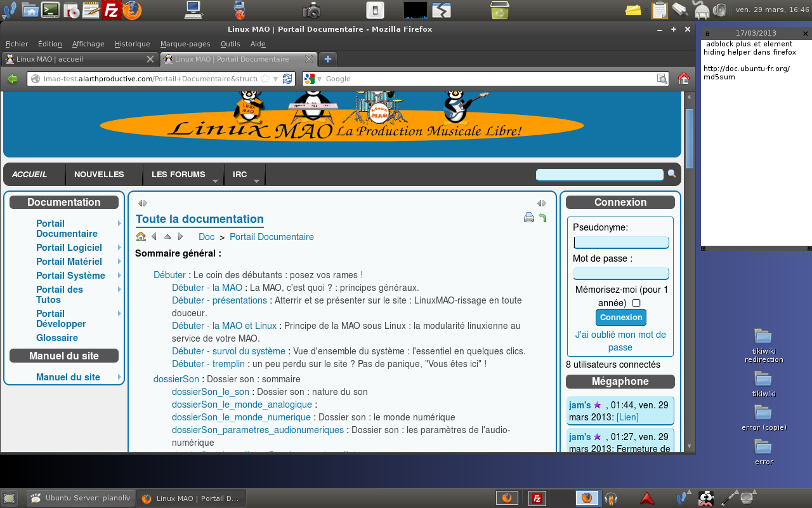Click the search magnifier in Google search box
The height and width of the screenshot is (508, 812).
pos(662,79)
